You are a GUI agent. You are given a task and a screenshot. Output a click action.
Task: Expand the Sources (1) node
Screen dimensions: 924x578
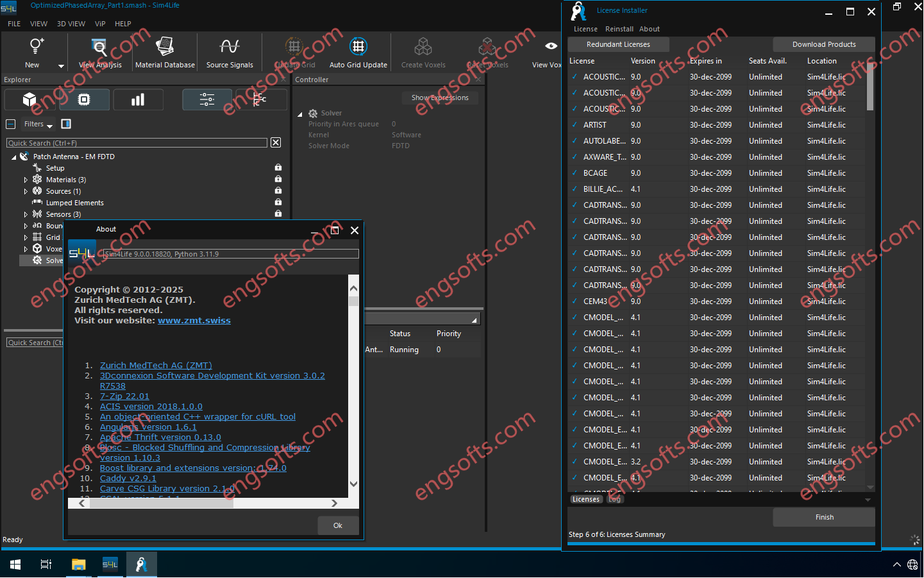click(x=26, y=192)
